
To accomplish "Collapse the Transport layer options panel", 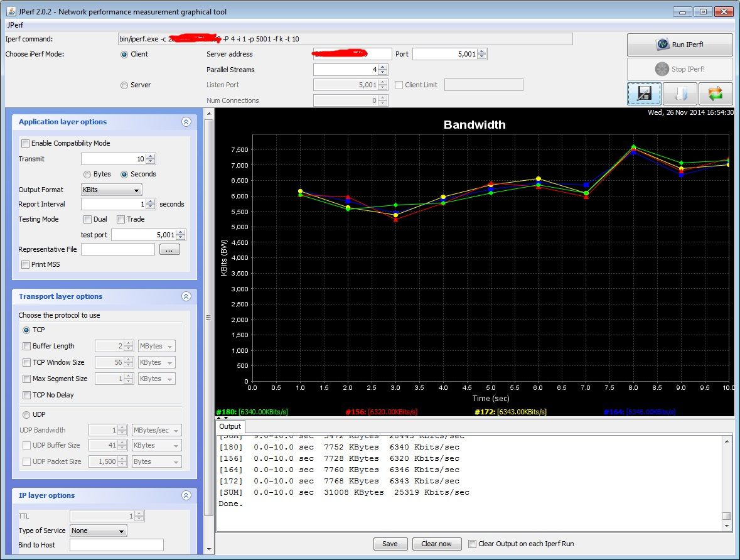I will 186,296.
